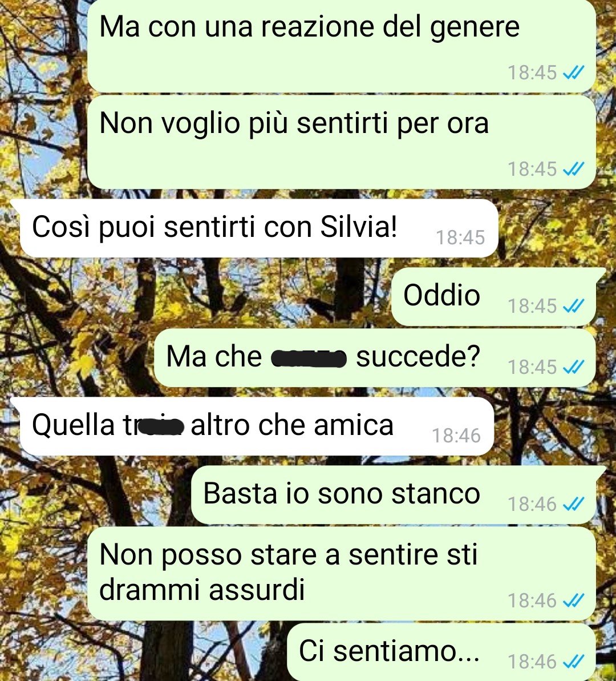Click read ticks beside 'Basta io sono stanco'
Viewport: 616px width, 681px height.
pos(573,504)
